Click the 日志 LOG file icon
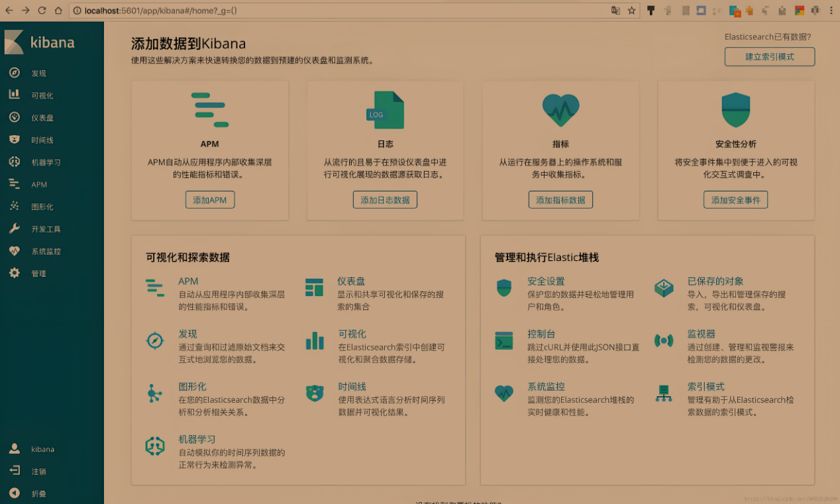Image resolution: width=840 pixels, height=504 pixels. click(385, 110)
